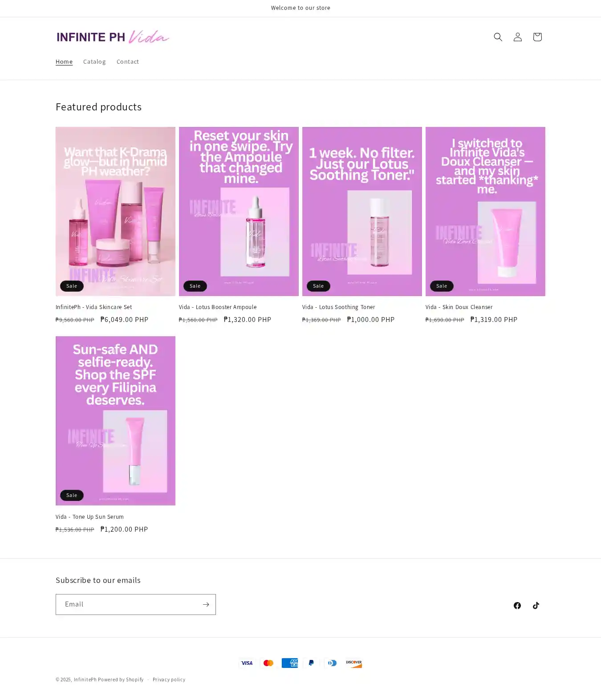The width and height of the screenshot is (601, 700).
Task: Focus the Email subscription field
Action: click(128, 604)
